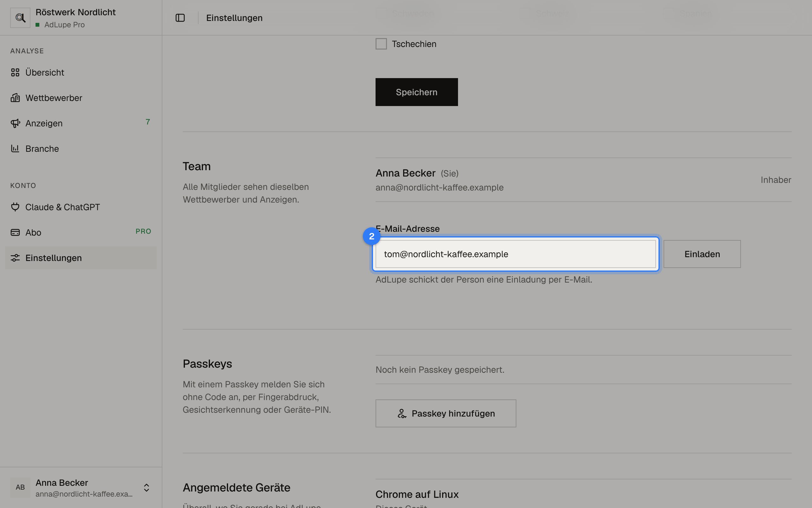Click the Einstellungen page title
The width and height of the screenshot is (812, 508).
(x=234, y=18)
